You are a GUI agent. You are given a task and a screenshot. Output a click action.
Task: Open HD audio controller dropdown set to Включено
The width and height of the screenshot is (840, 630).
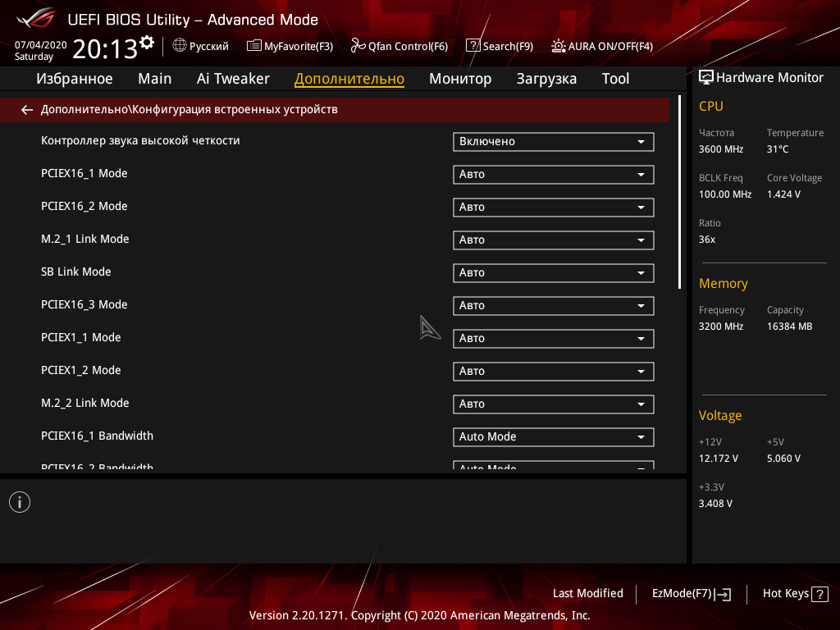(x=554, y=141)
